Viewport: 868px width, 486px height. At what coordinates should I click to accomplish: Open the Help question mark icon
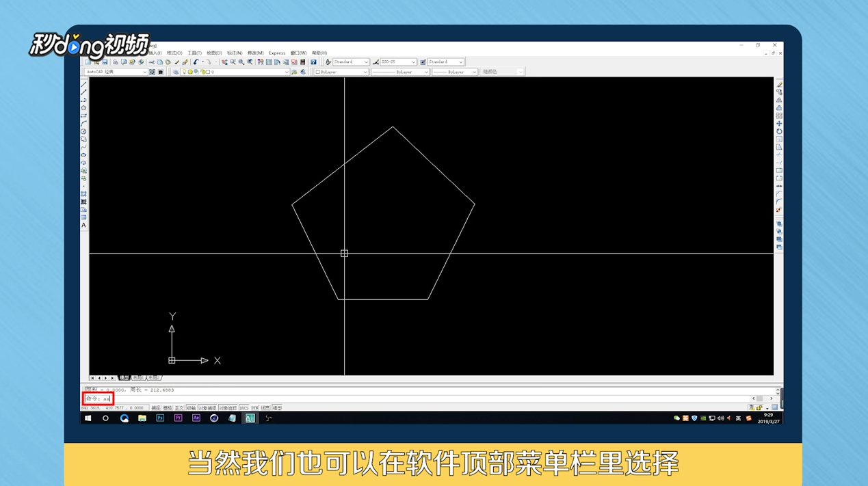[313, 62]
